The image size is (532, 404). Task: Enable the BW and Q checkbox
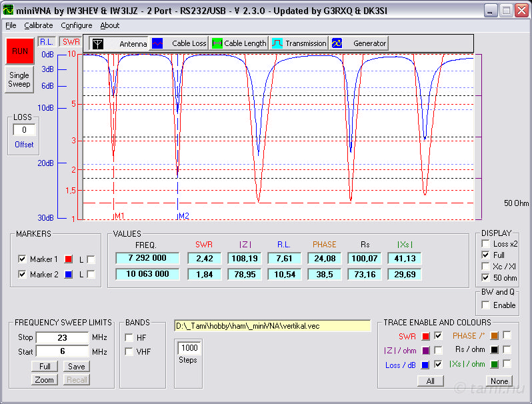point(485,305)
